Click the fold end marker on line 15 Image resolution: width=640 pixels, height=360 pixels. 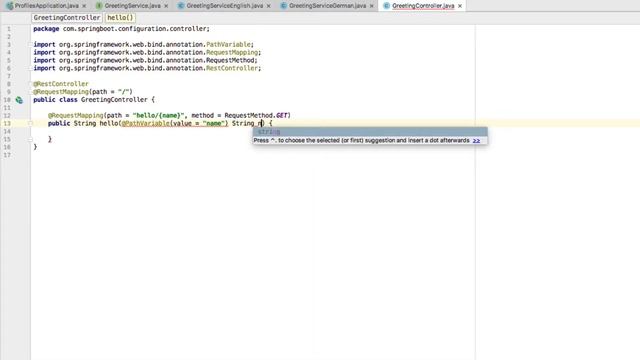pos(30,139)
